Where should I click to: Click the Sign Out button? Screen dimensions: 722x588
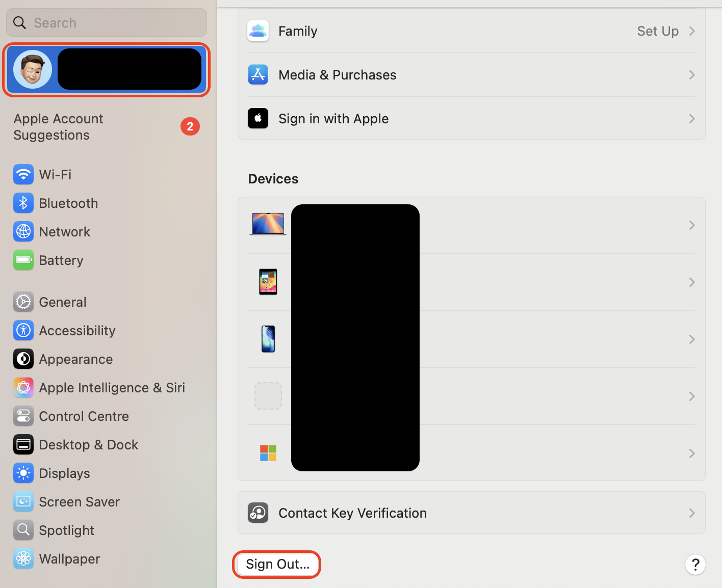277,564
